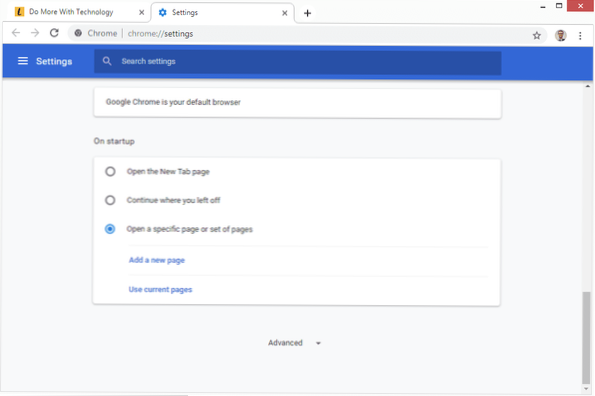Click the magnifier icon in Search settings
Screen dimensions: 595x396
(107, 61)
